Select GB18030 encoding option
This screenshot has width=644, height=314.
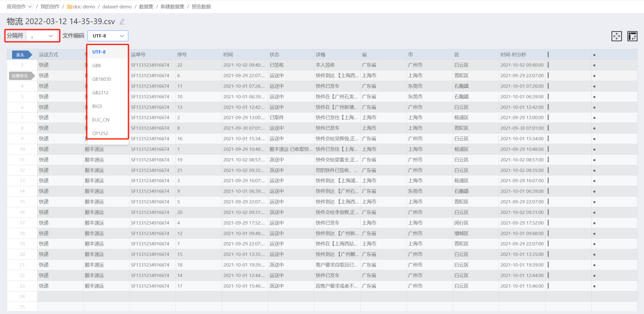click(x=102, y=79)
